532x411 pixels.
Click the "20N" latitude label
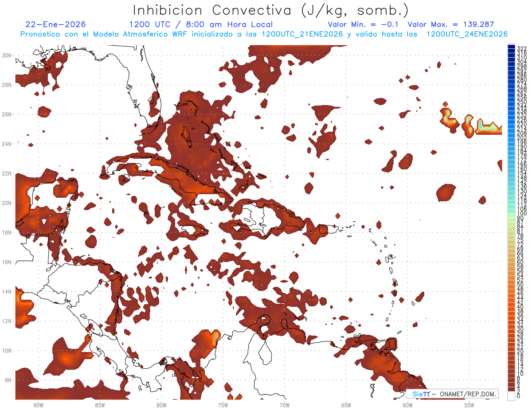tap(7, 203)
